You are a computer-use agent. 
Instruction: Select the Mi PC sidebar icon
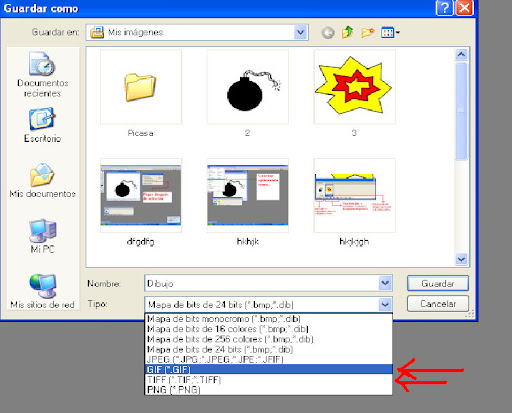pos(42,236)
